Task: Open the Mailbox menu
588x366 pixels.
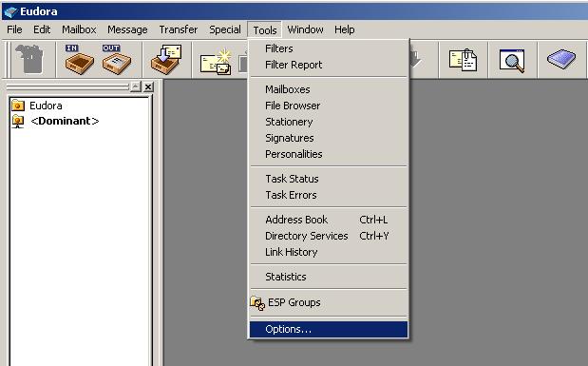Action: (x=79, y=29)
